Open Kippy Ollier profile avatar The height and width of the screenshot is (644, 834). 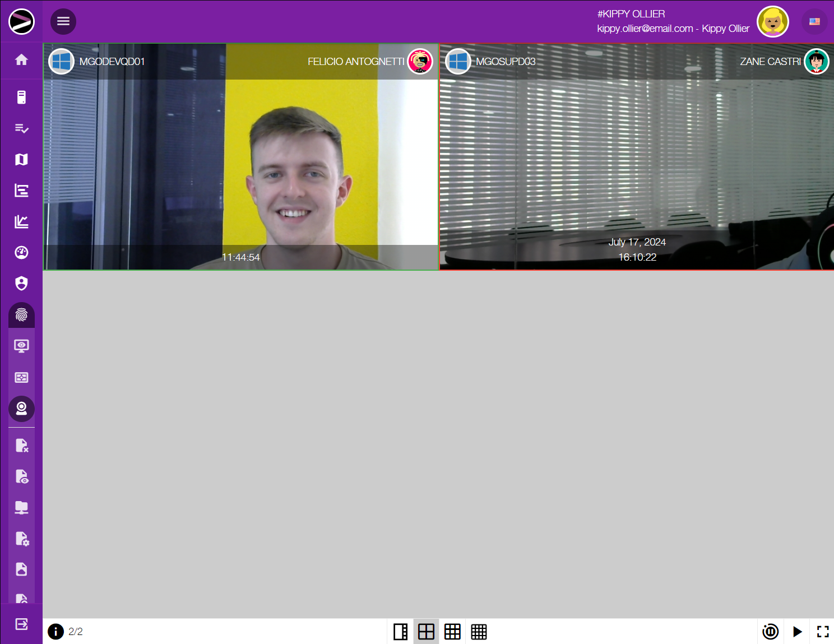773,22
